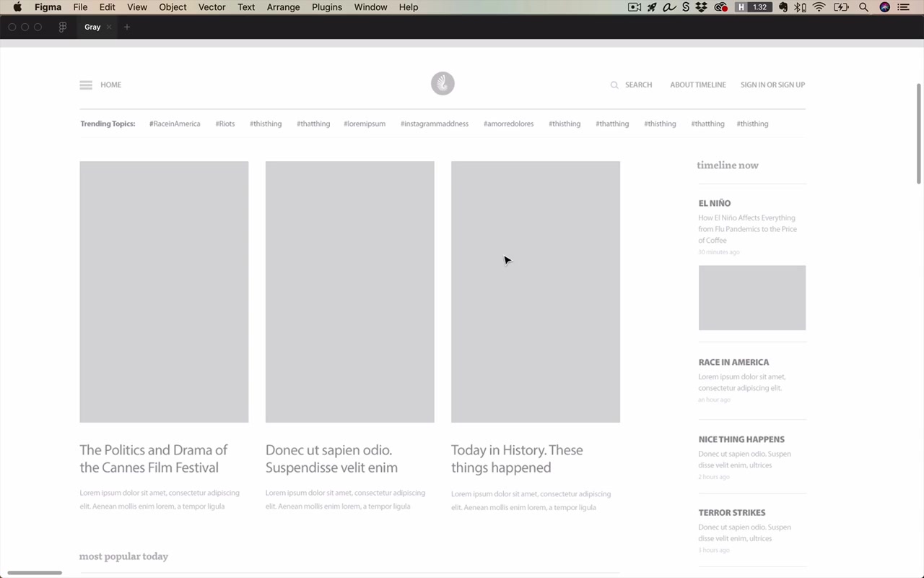The image size is (924, 578).
Task: Click SIGN IN OR SIGN UP
Action: (772, 85)
